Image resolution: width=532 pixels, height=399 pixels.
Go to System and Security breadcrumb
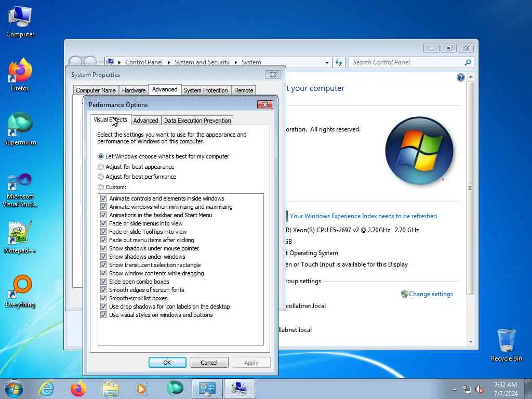pyautogui.click(x=202, y=62)
